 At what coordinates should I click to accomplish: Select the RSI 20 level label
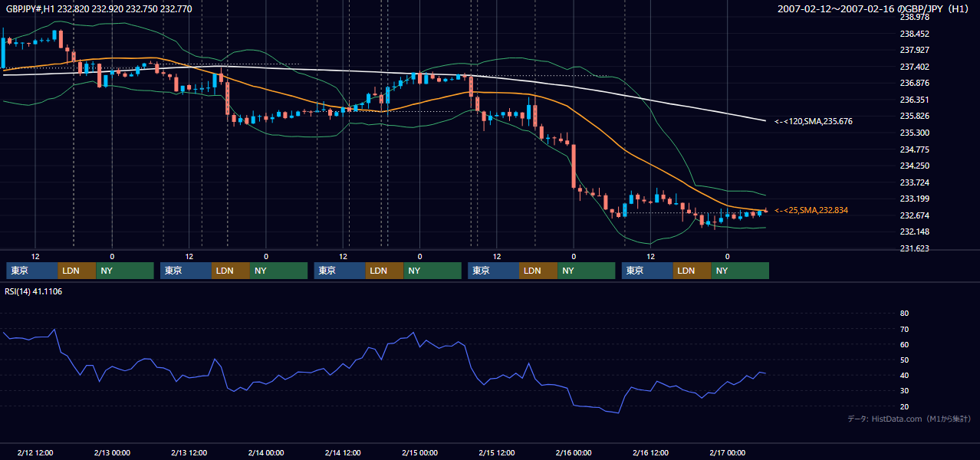(x=904, y=406)
